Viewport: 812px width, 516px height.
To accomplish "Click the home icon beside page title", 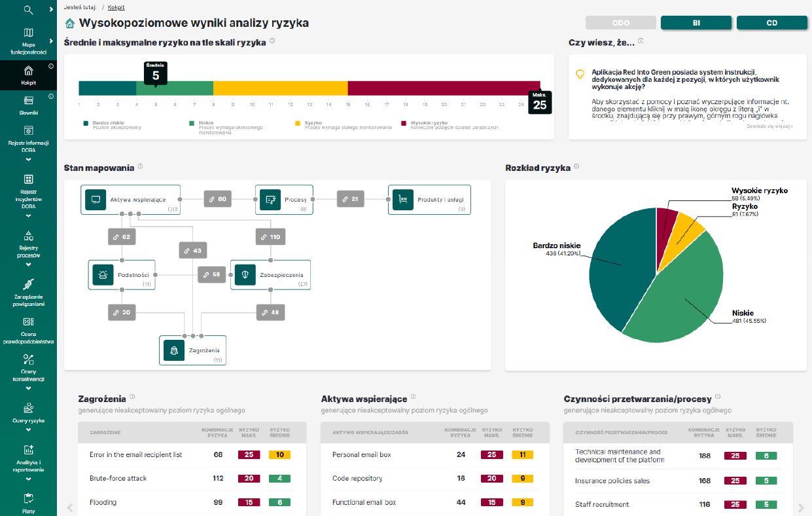I will pos(70,24).
